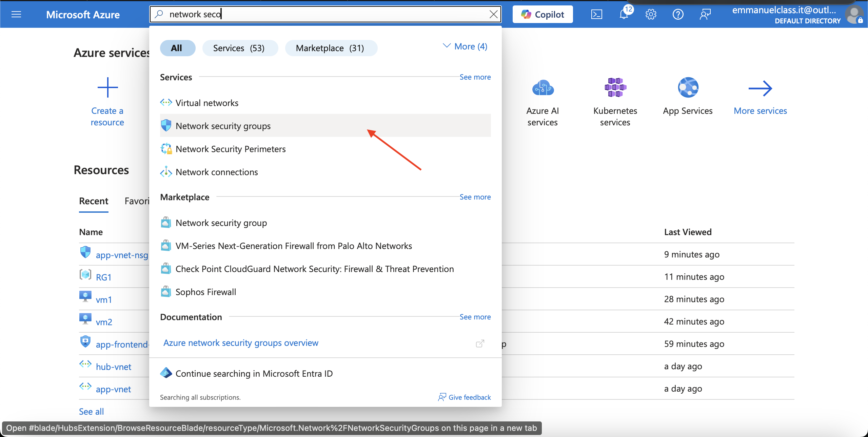The width and height of the screenshot is (868, 437).
Task: Clear the search box with X icon
Action: click(x=493, y=14)
